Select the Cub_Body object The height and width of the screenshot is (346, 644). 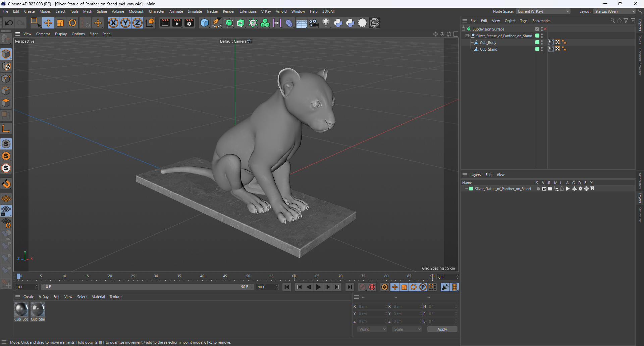[488, 43]
